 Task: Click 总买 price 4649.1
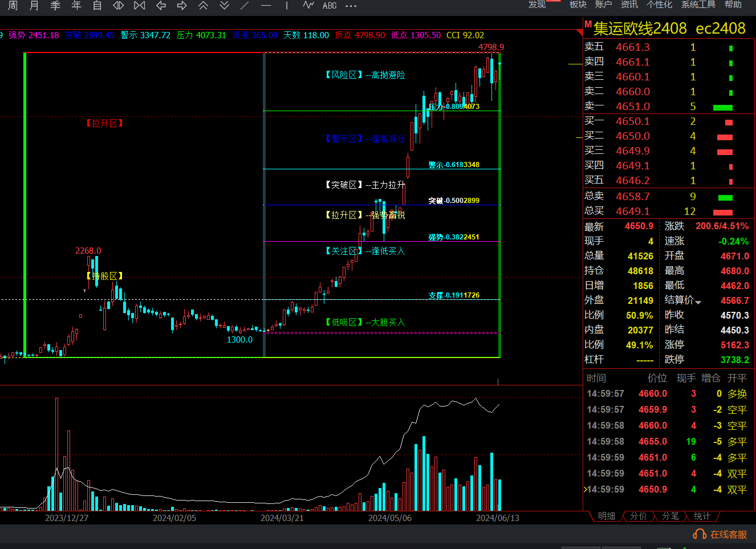[x=633, y=212]
